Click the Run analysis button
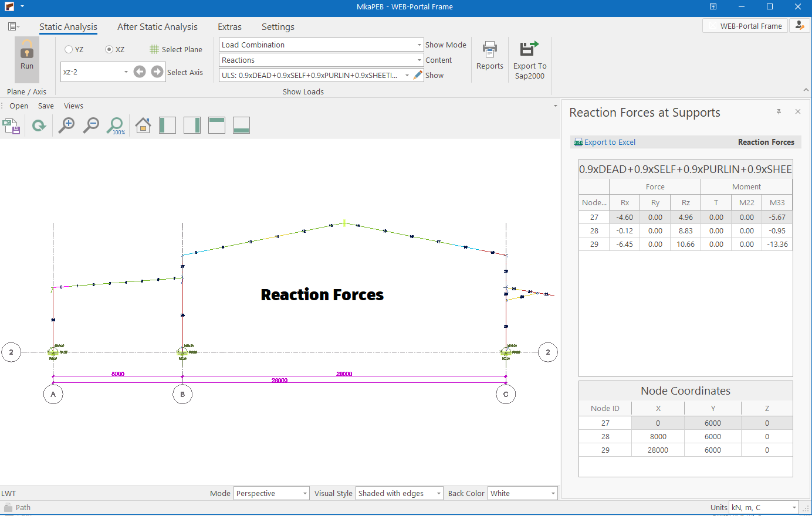Viewport: 812px width, 516px height. click(x=27, y=55)
